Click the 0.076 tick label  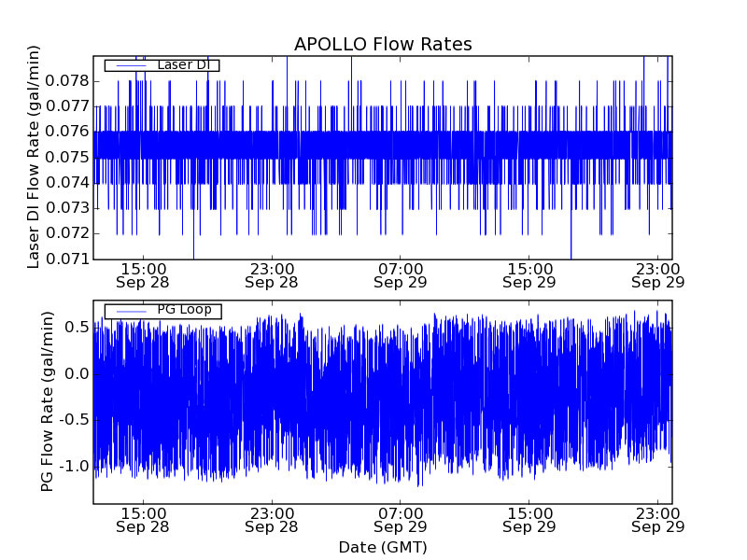pyautogui.click(x=67, y=132)
